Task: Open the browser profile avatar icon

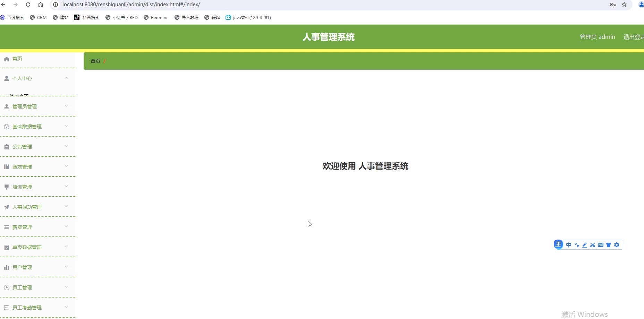Action: click(x=641, y=5)
